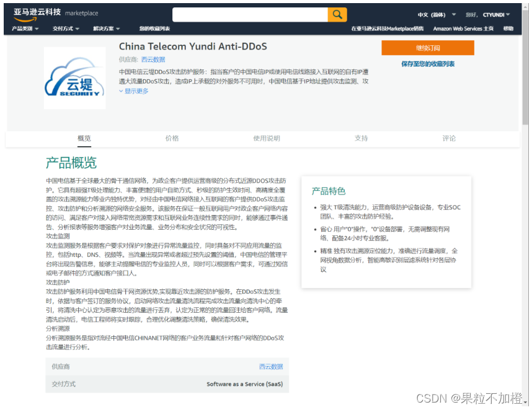532x410 pixels.
Task: Click the 攻击防护 subheading text
Action: 58,282
